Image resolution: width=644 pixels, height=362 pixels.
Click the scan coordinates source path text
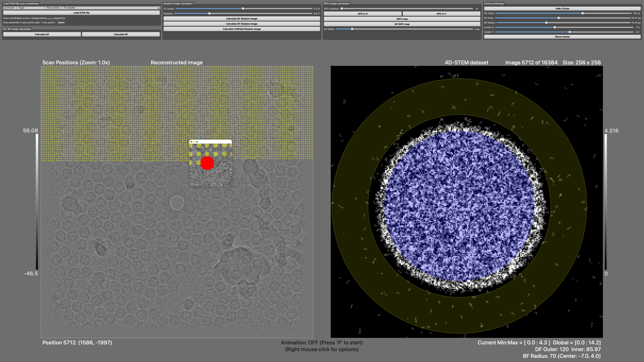click(x=34, y=18)
